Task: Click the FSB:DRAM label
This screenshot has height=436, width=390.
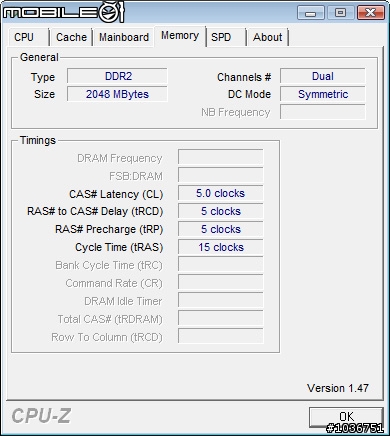Action: 136,176
